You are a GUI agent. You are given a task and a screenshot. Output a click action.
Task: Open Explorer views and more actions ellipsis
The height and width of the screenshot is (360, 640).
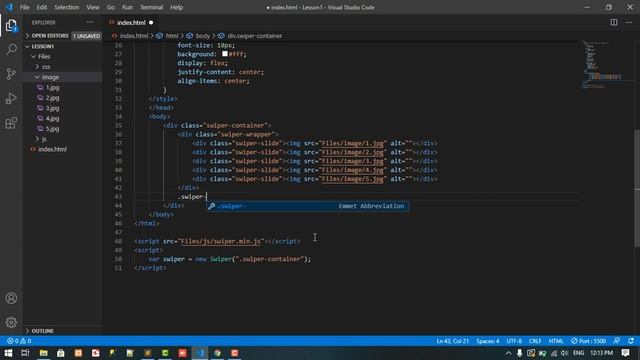click(x=90, y=22)
